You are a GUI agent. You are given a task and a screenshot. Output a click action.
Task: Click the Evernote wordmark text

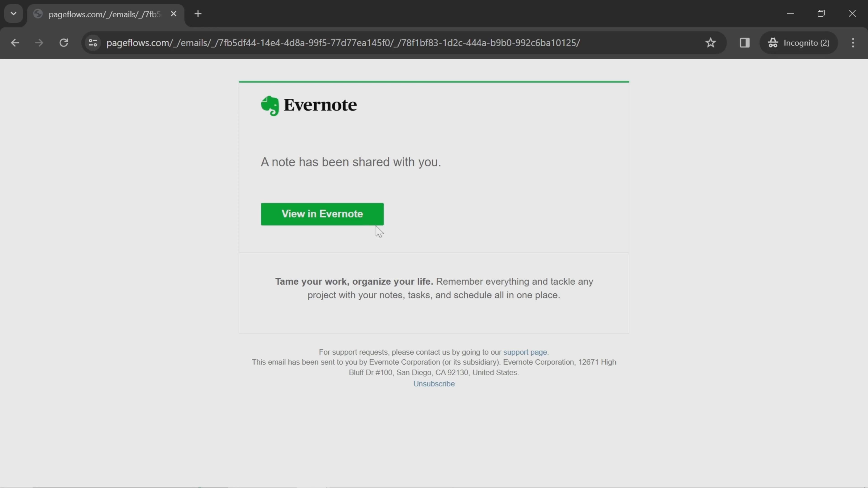click(x=320, y=105)
